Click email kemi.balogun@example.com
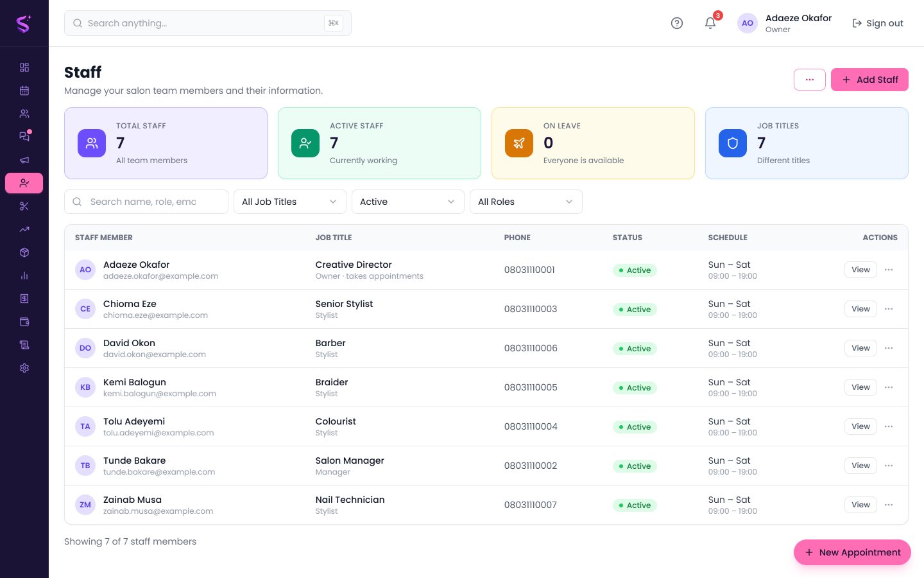This screenshot has height=578, width=924. 160,394
